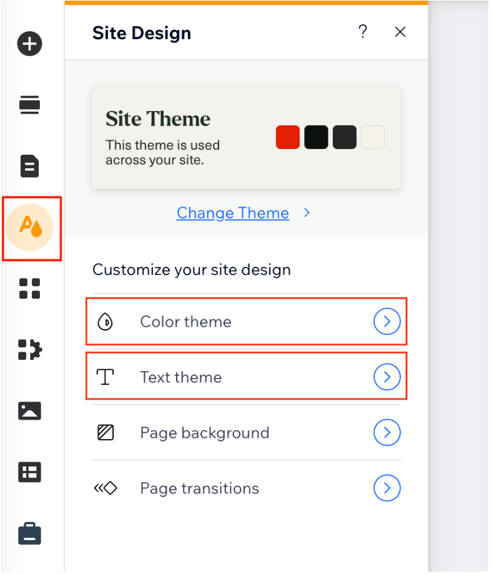Open the Add Apps grid icon
The width and height of the screenshot is (492, 575).
(x=30, y=289)
